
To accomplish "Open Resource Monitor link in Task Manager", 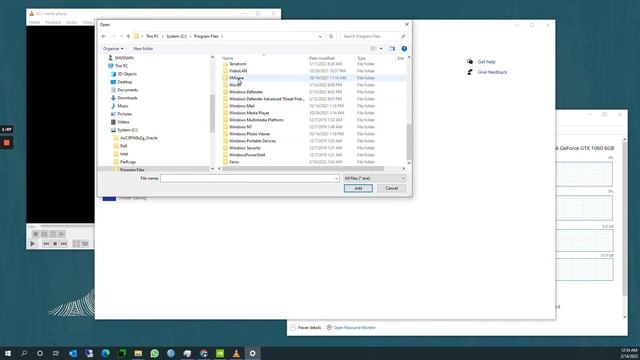I will click(354, 327).
